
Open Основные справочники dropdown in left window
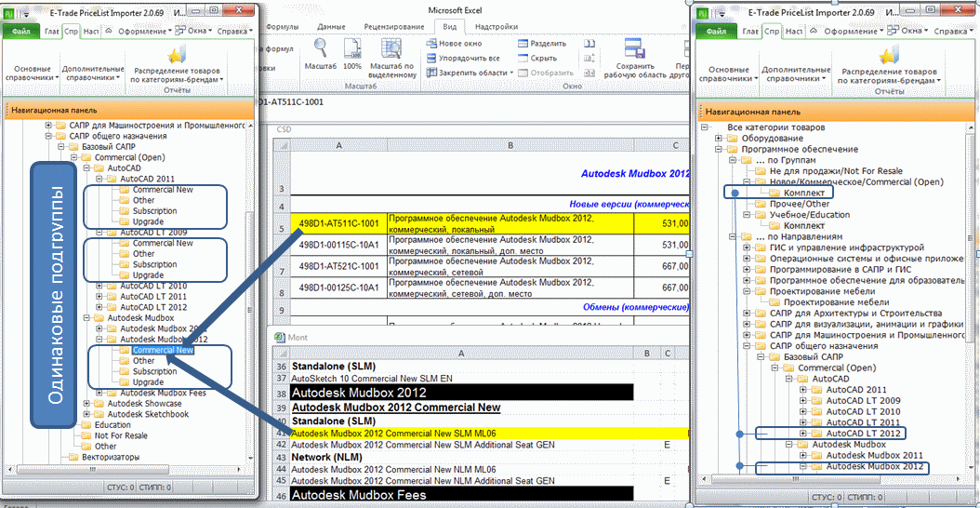(x=32, y=74)
